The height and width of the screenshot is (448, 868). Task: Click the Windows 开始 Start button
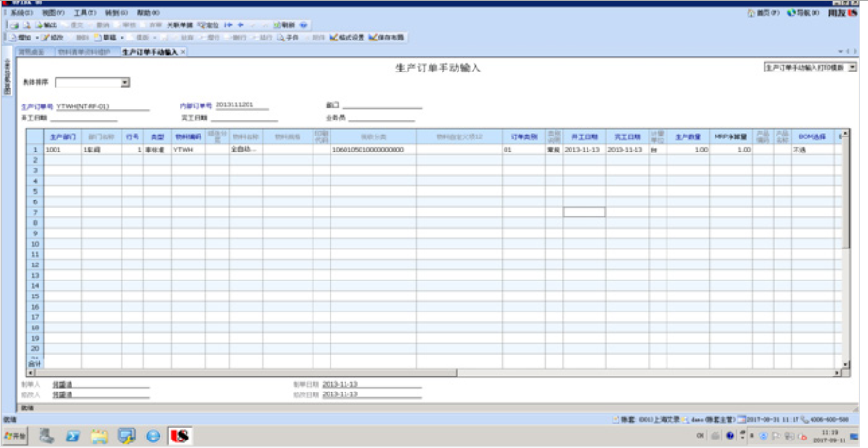pyautogui.click(x=16, y=436)
